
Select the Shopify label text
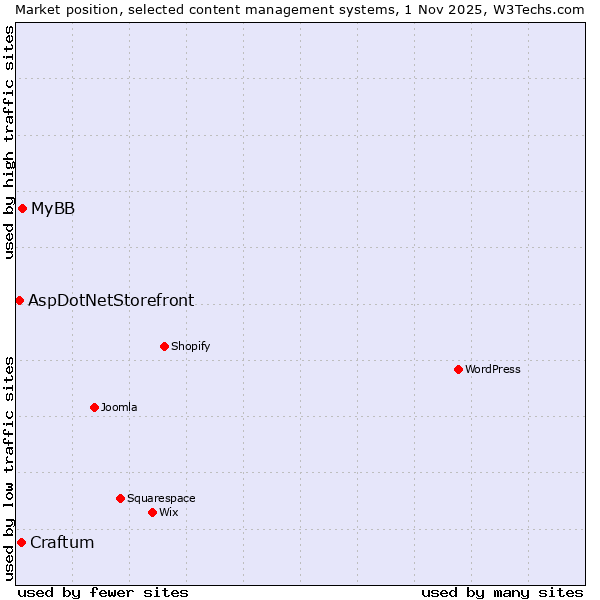pos(190,346)
